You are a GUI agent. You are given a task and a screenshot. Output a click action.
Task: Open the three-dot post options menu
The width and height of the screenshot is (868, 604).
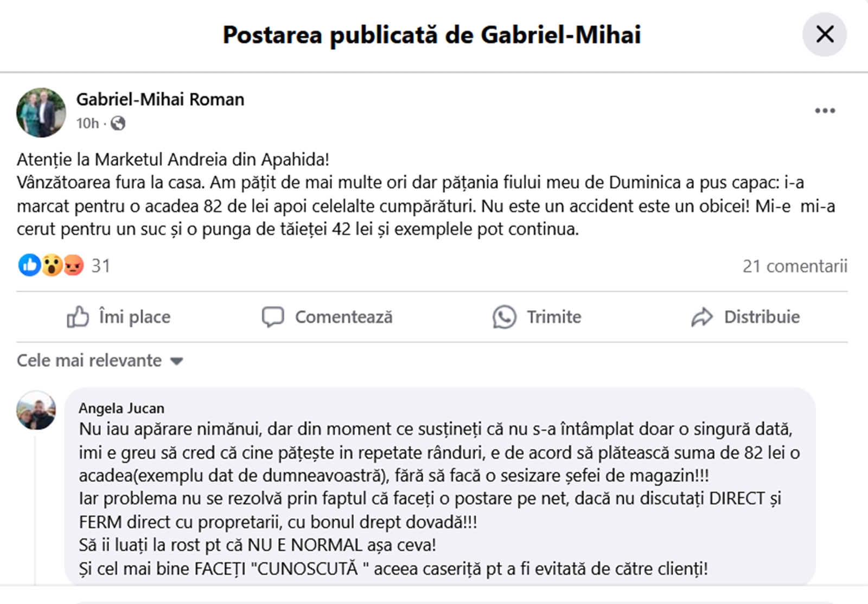pyautogui.click(x=825, y=111)
